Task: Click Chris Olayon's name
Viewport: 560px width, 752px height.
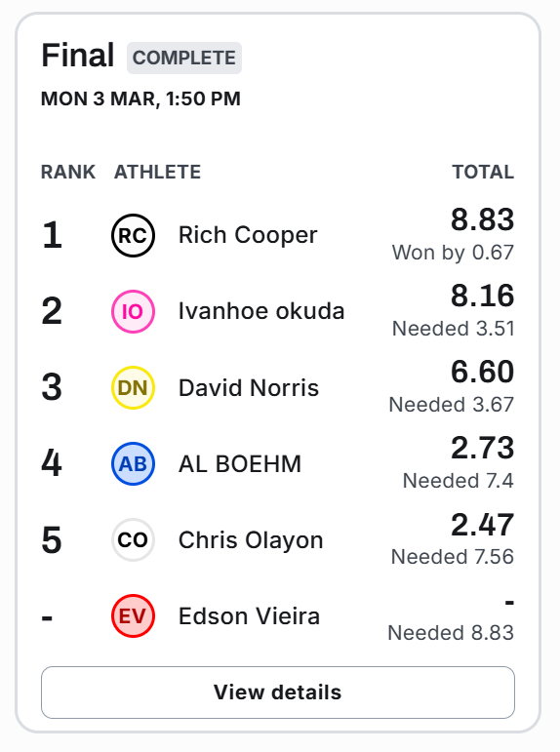Action: pos(251,540)
